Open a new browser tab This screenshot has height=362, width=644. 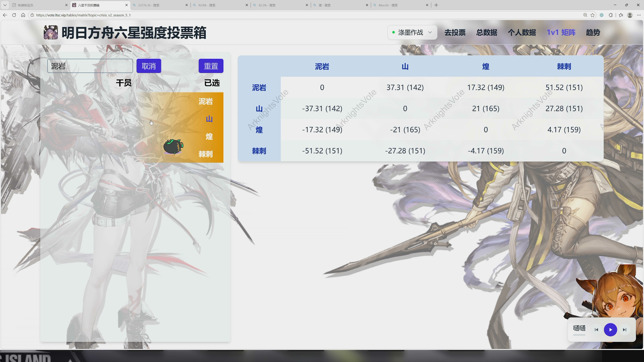coord(436,5)
